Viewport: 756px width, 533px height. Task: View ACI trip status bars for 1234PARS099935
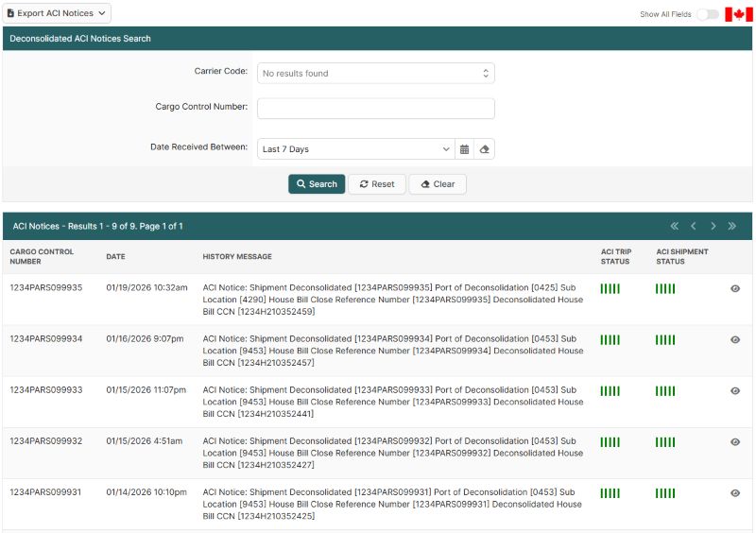point(610,288)
